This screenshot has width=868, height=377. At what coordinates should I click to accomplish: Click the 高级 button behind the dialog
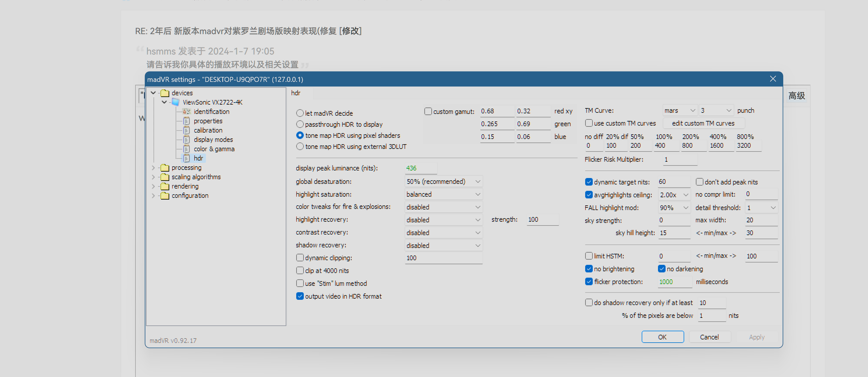click(797, 96)
